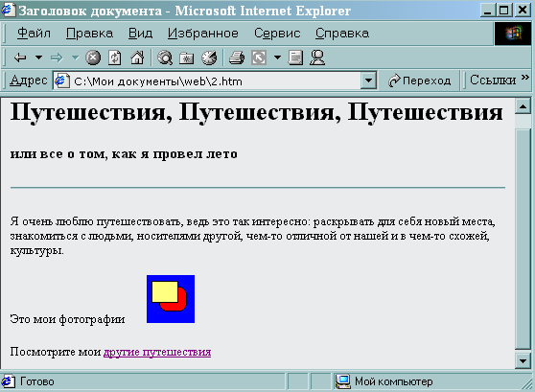This screenshot has height=392, width=535.
Task: Click the Windows logo throbber
Action: pyautogui.click(x=513, y=34)
